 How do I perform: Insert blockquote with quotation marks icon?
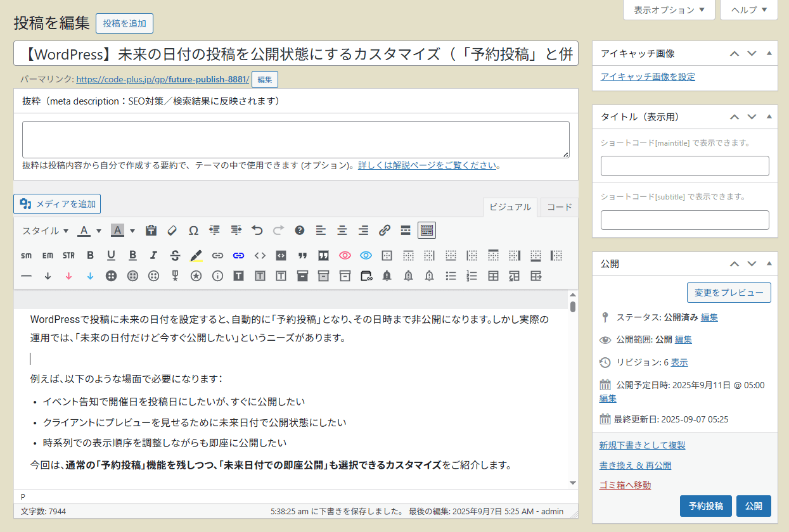coord(302,256)
